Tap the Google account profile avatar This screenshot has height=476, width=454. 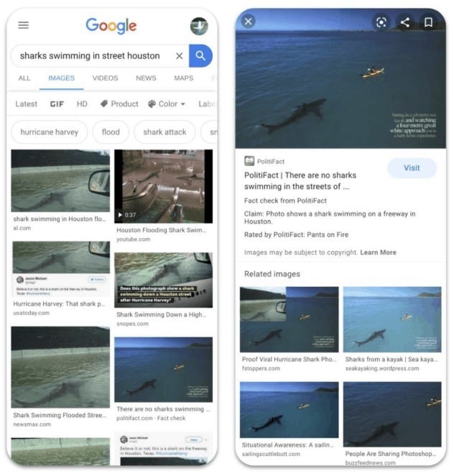(199, 26)
